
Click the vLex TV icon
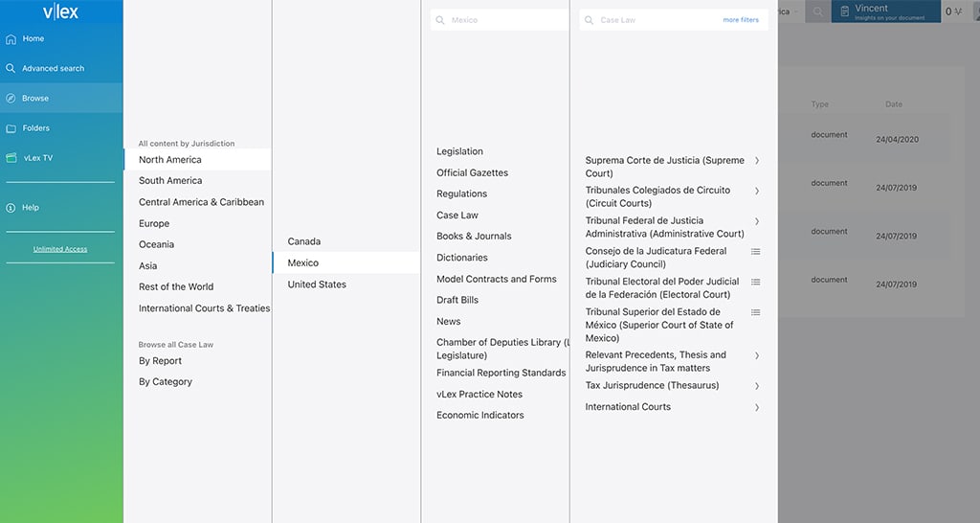click(x=11, y=158)
